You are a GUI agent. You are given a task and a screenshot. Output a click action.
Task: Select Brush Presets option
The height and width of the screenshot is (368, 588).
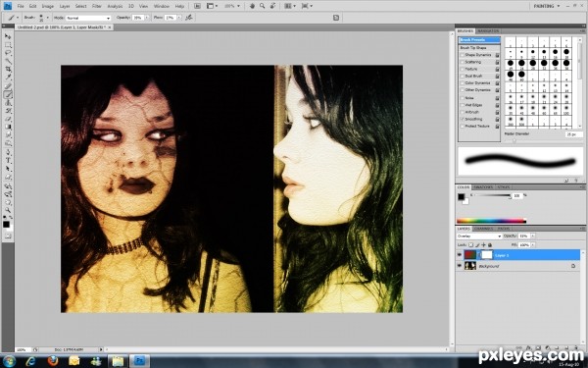(479, 40)
